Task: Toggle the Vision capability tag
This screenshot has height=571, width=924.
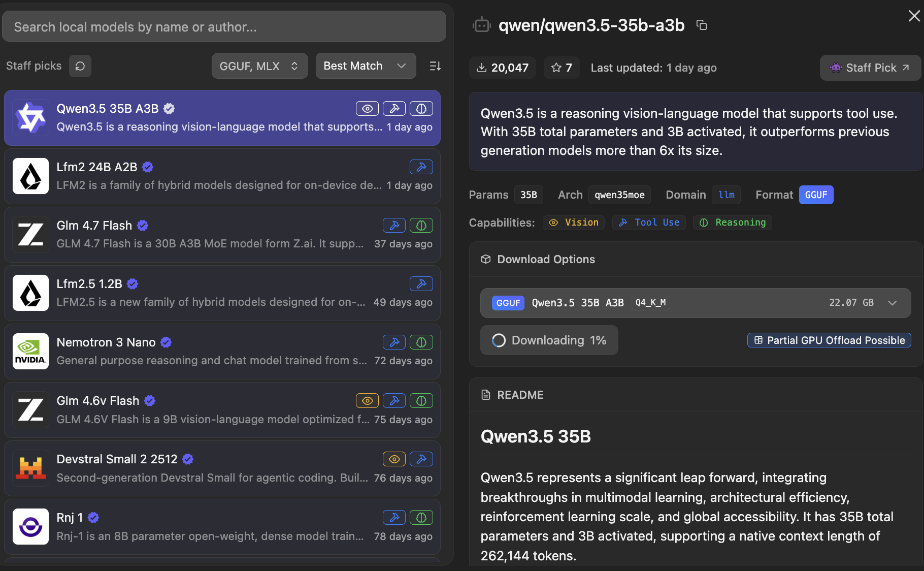Action: [x=574, y=223]
